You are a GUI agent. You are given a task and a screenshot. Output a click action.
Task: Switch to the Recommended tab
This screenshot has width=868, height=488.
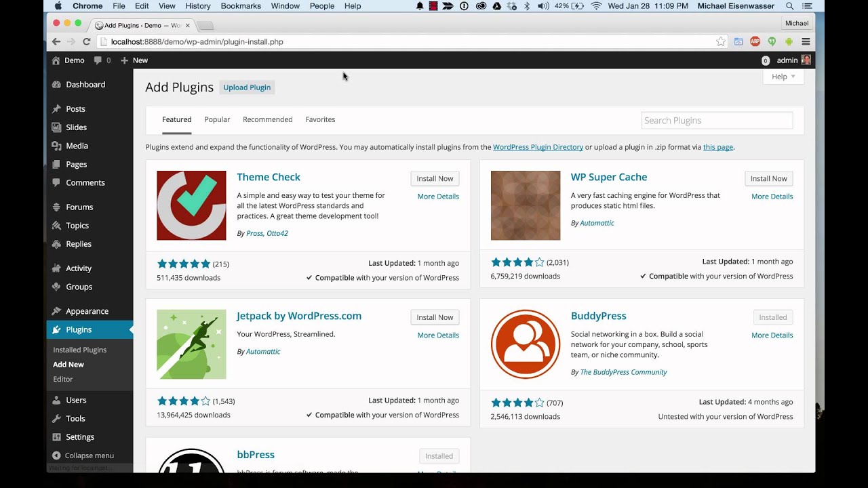click(x=268, y=120)
